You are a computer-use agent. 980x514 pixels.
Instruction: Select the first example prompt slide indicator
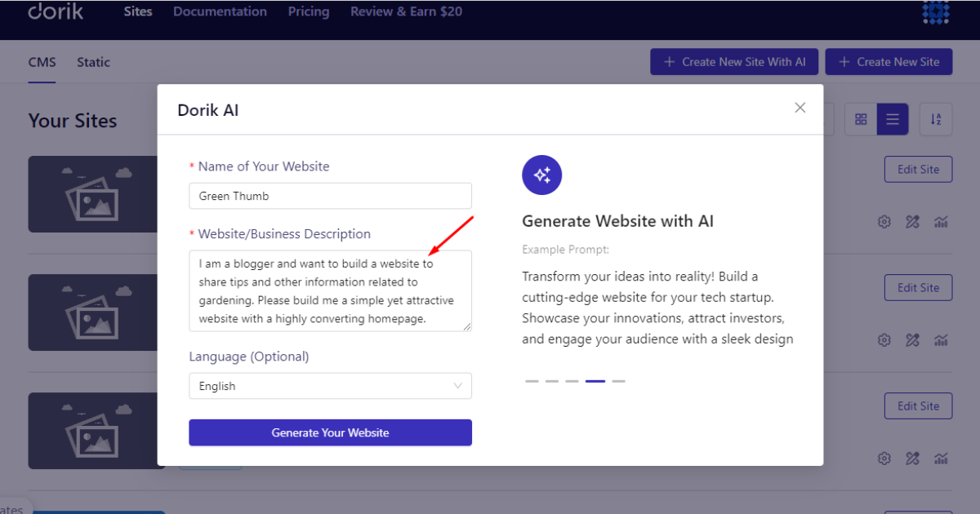[x=532, y=381]
